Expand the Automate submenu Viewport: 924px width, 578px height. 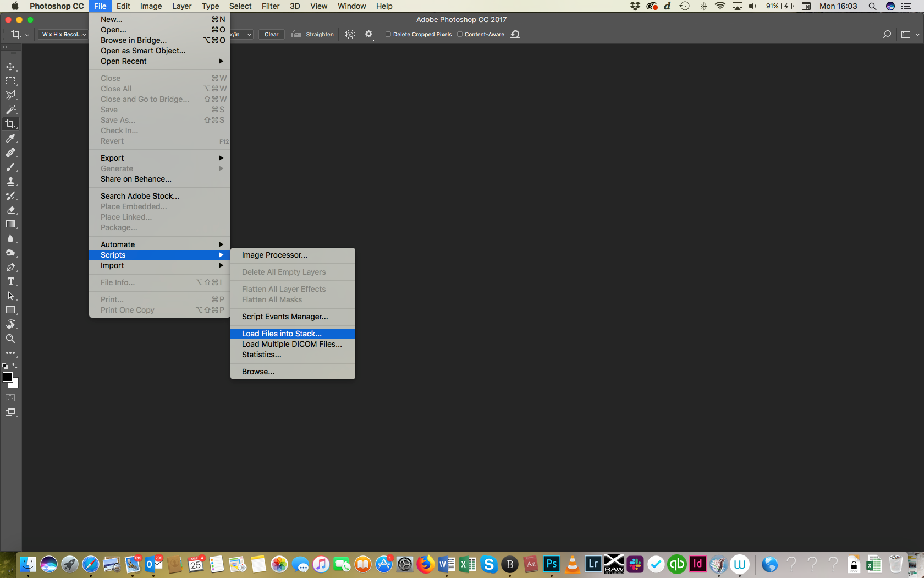[159, 244]
